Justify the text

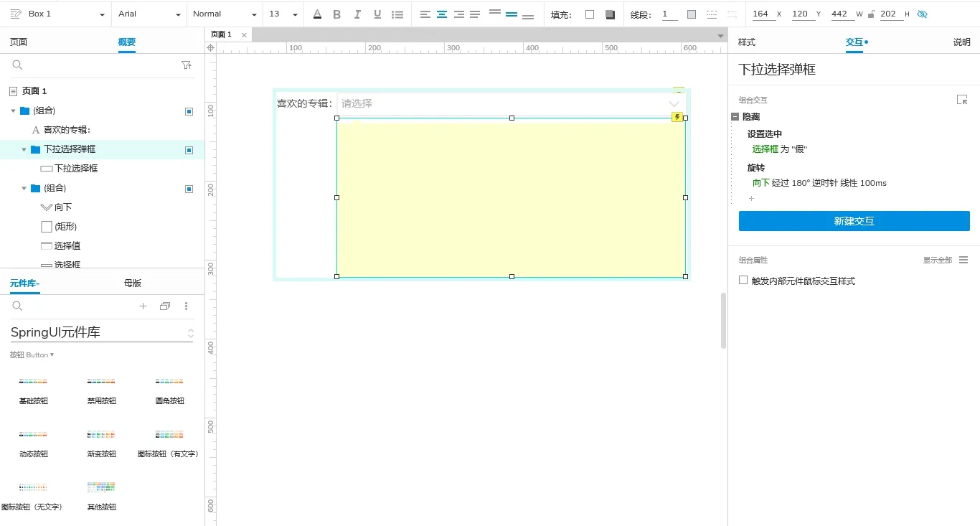click(475, 14)
